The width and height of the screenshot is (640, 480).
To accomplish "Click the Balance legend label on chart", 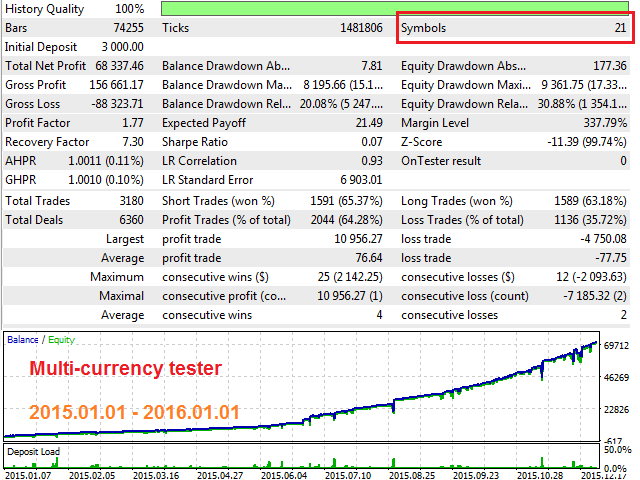I will [23, 340].
